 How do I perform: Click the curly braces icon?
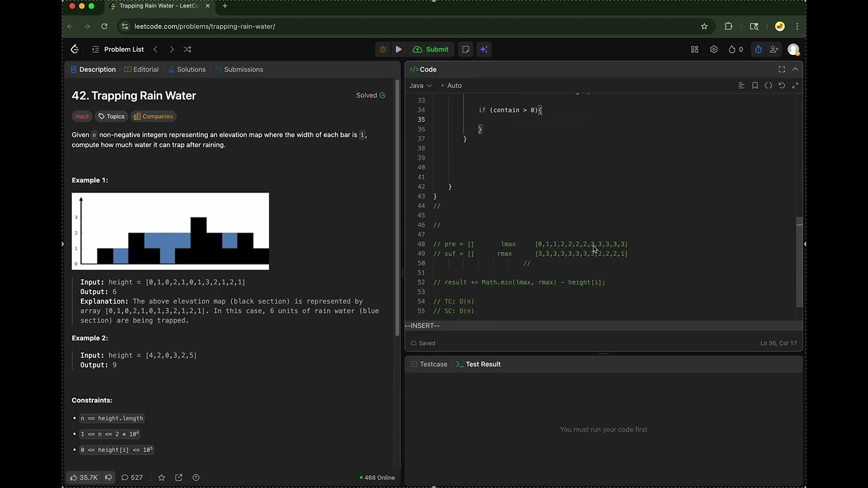pos(768,85)
